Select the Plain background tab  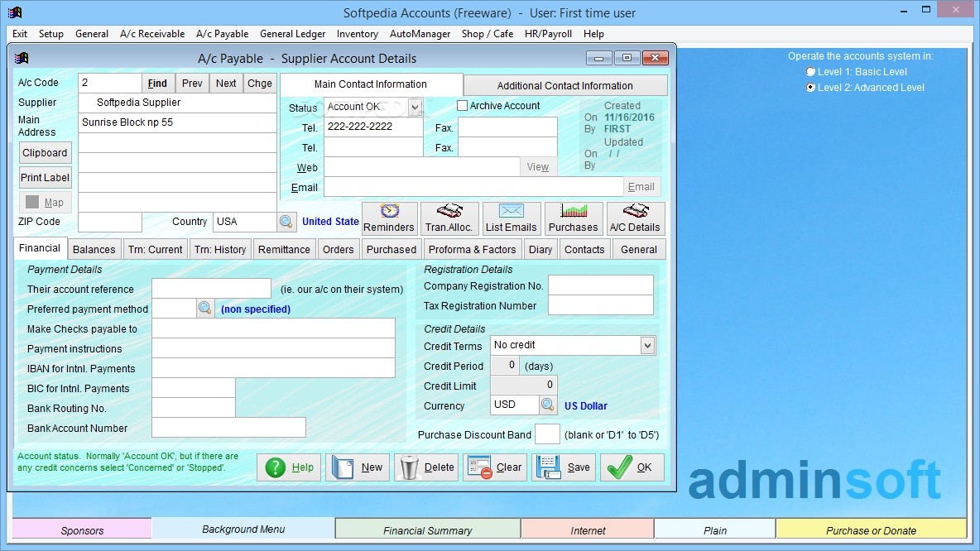pyautogui.click(x=715, y=530)
